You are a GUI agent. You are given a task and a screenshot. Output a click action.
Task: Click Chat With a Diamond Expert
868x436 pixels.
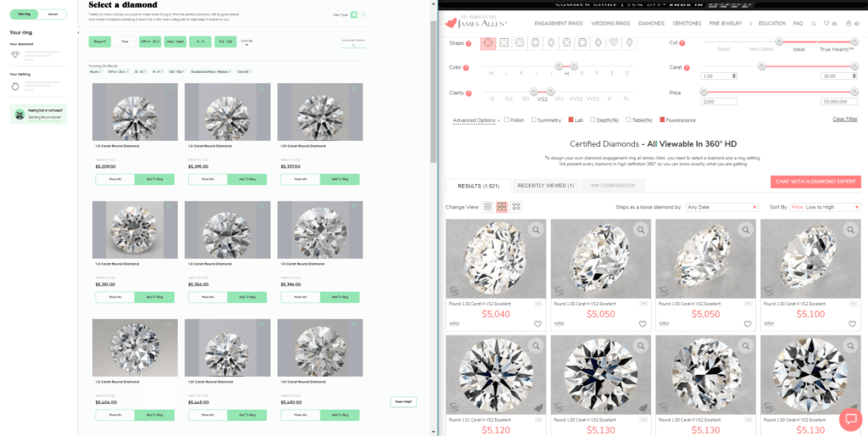tap(815, 182)
